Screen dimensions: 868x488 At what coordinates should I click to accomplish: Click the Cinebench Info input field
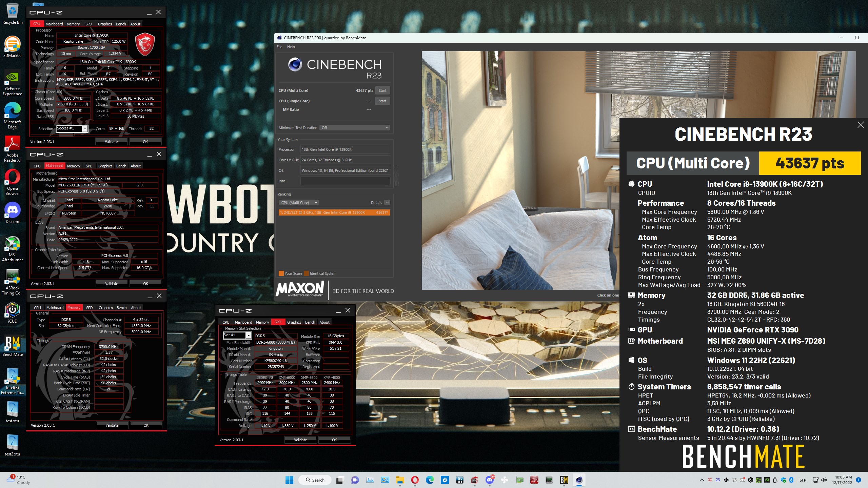(345, 181)
